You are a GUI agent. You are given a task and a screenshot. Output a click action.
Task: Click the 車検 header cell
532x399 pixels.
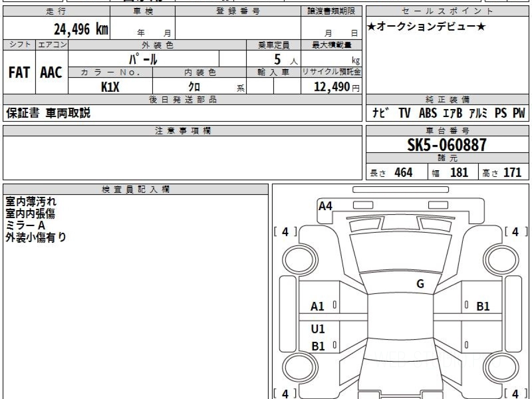tap(142, 12)
